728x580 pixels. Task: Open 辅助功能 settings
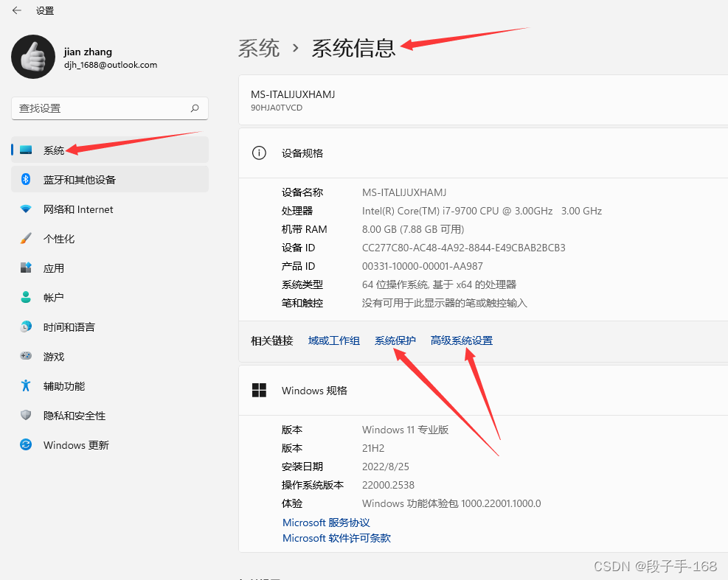pos(110,386)
